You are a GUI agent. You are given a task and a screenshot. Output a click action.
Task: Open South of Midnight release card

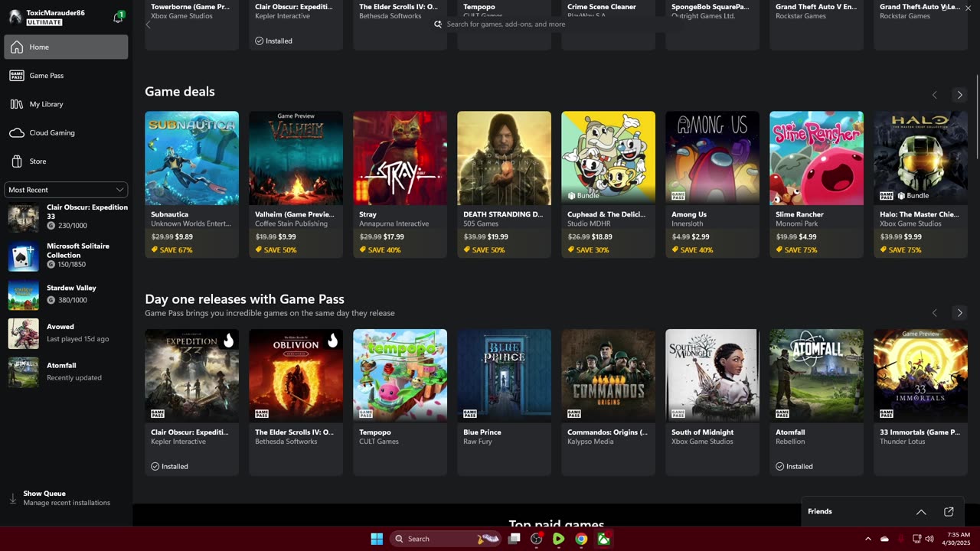coord(712,403)
